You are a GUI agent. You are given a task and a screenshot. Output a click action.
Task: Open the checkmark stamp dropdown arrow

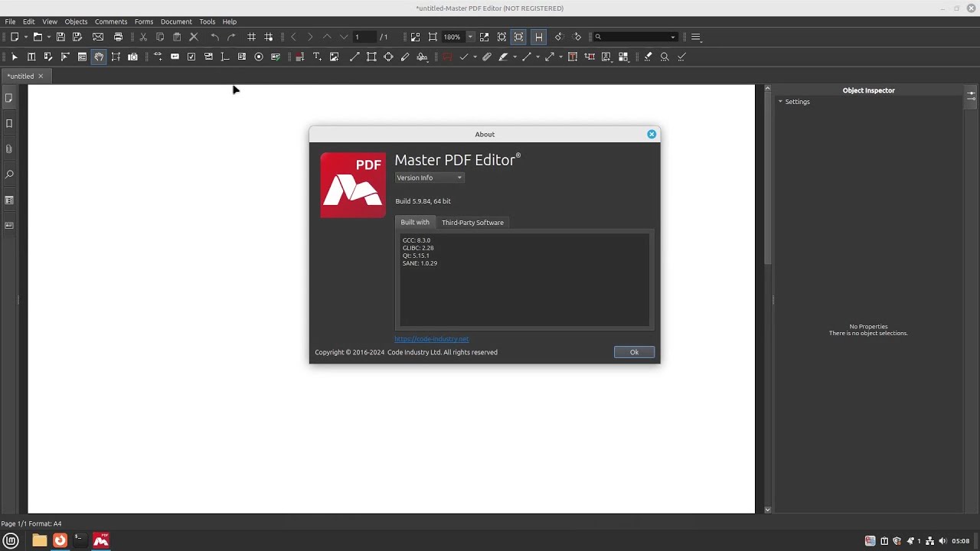click(x=475, y=57)
